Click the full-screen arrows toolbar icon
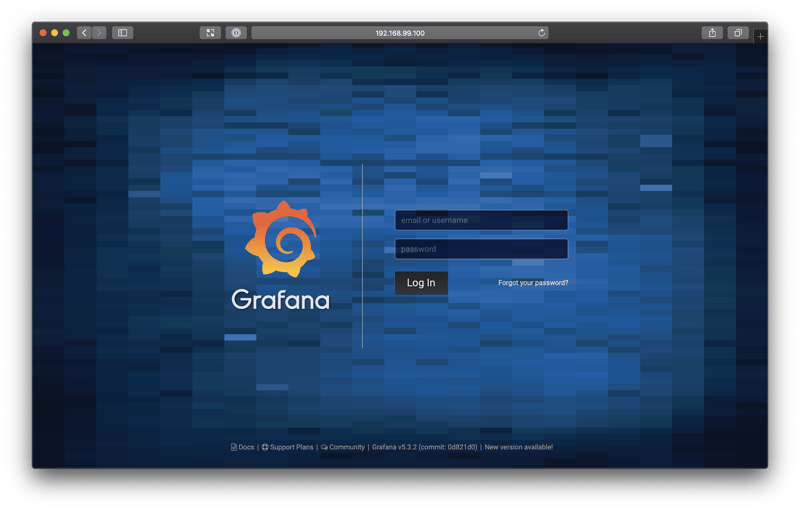Image resolution: width=800 pixels, height=511 pixels. 210,33
